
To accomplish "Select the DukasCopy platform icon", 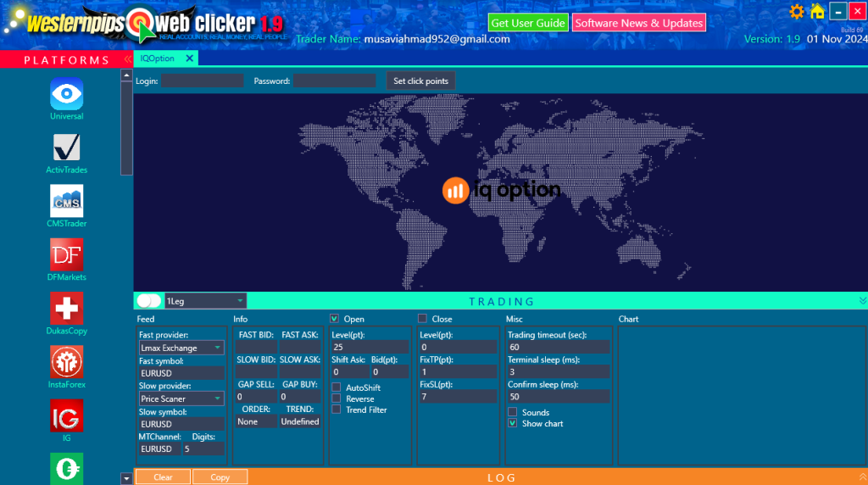I will (x=66, y=309).
